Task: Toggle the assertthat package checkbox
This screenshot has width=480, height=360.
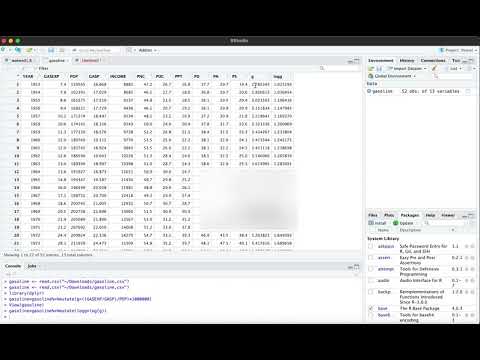Action: (371, 258)
